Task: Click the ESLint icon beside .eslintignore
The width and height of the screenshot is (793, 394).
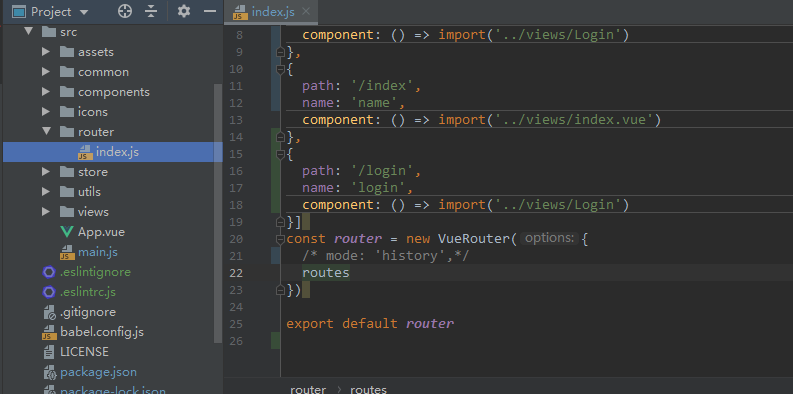Action: [49, 272]
